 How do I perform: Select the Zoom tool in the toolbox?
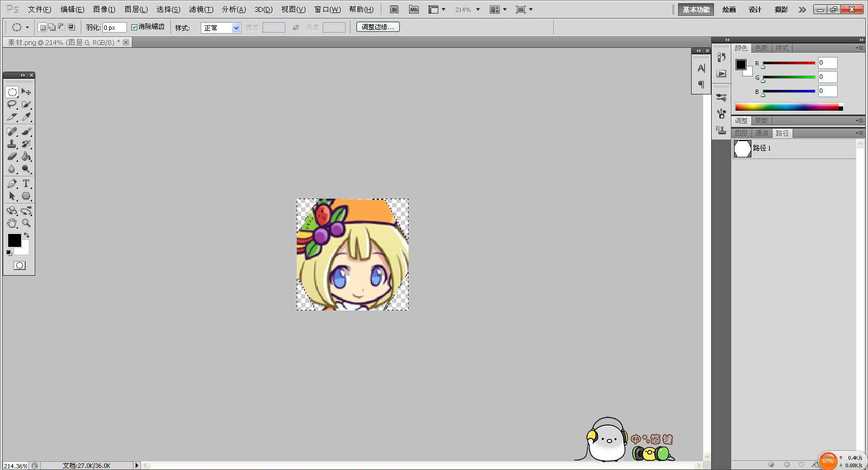click(x=26, y=223)
